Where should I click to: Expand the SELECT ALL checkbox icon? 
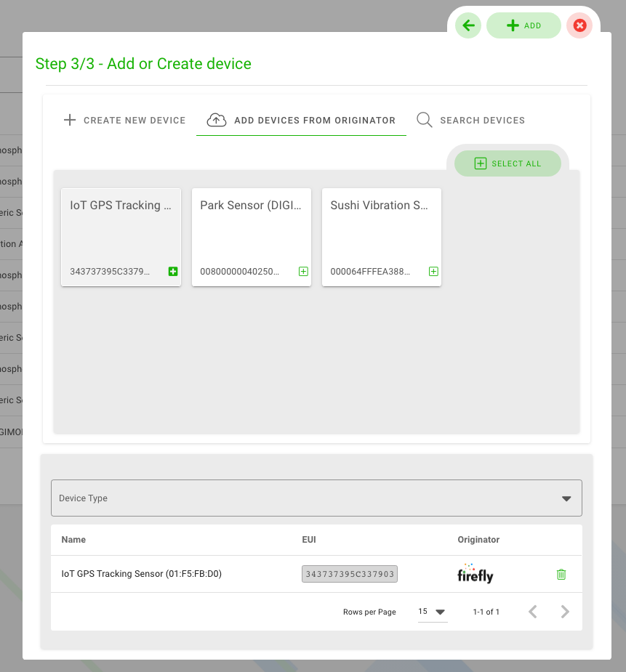(x=480, y=163)
